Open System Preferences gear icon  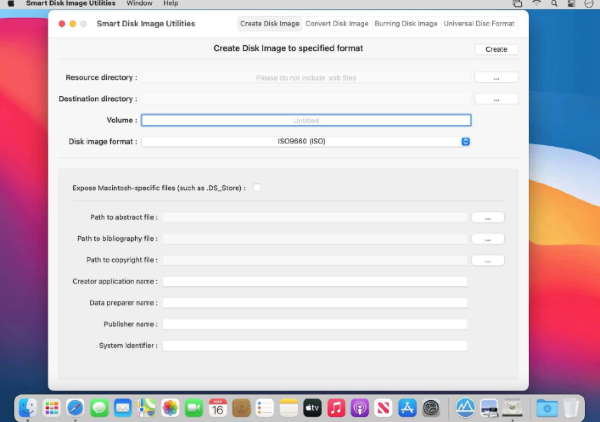pyautogui.click(x=431, y=408)
